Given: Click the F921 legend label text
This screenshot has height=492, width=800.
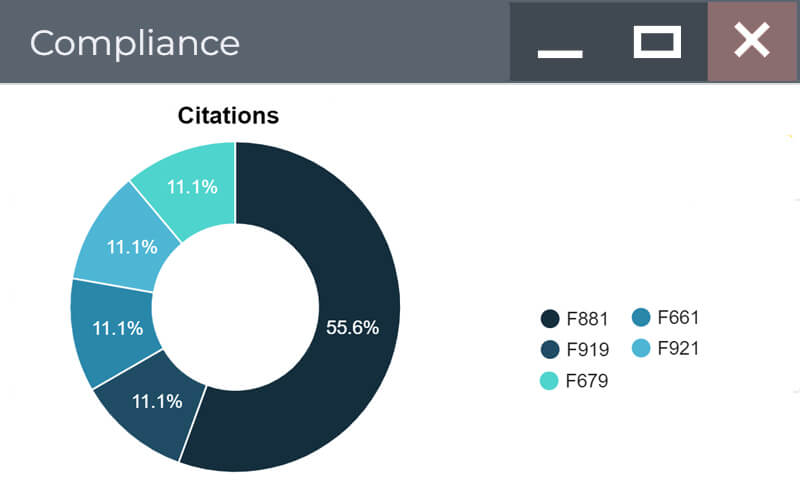Looking at the screenshot, I should (x=678, y=348).
